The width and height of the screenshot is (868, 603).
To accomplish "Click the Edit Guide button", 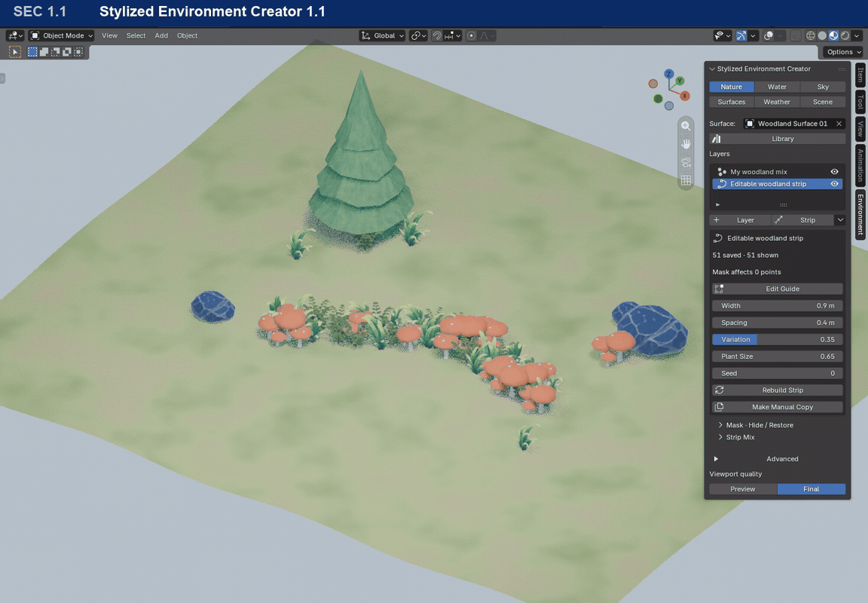I will pos(778,289).
